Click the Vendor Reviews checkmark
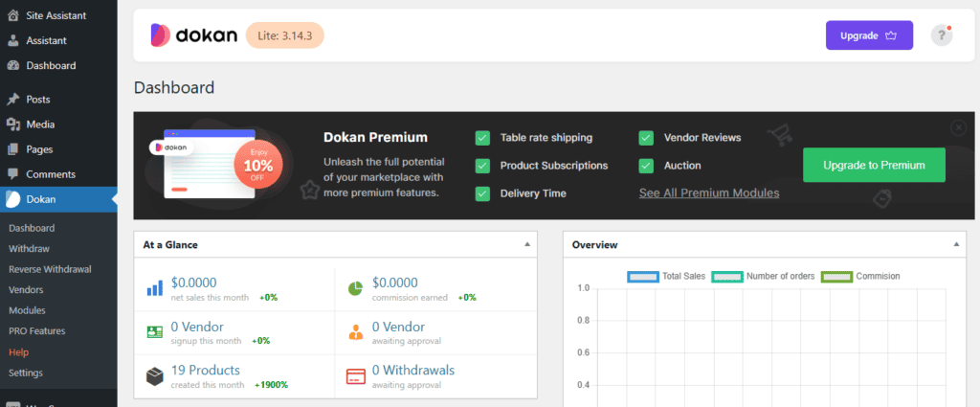This screenshot has width=980, height=407. [646, 138]
